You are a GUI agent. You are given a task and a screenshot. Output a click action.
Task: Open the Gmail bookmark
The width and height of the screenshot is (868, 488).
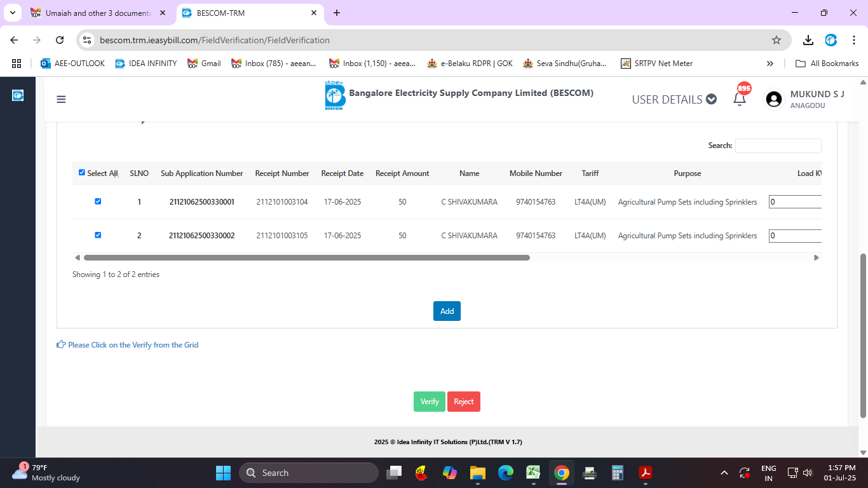(204, 64)
